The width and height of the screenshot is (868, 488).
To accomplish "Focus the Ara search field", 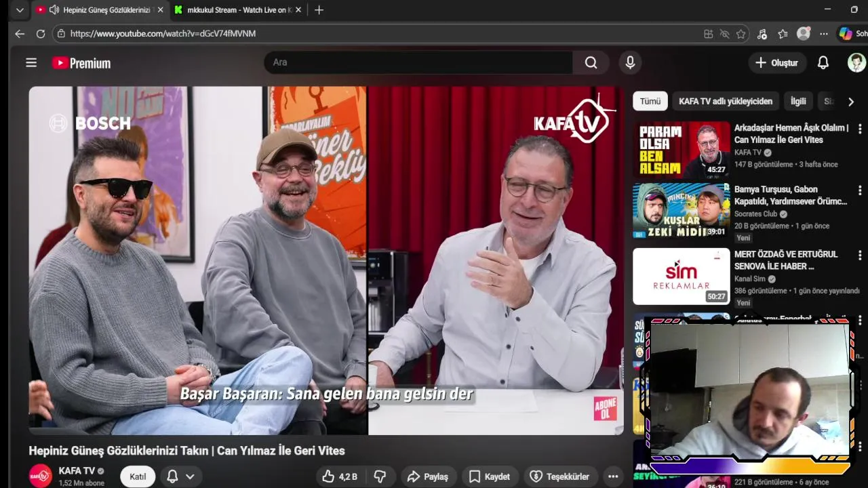I will [418, 62].
